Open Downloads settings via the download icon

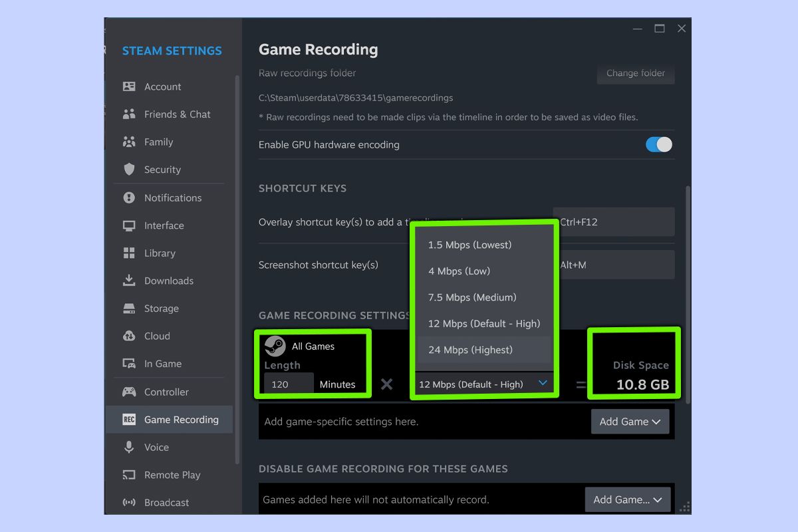click(x=129, y=281)
